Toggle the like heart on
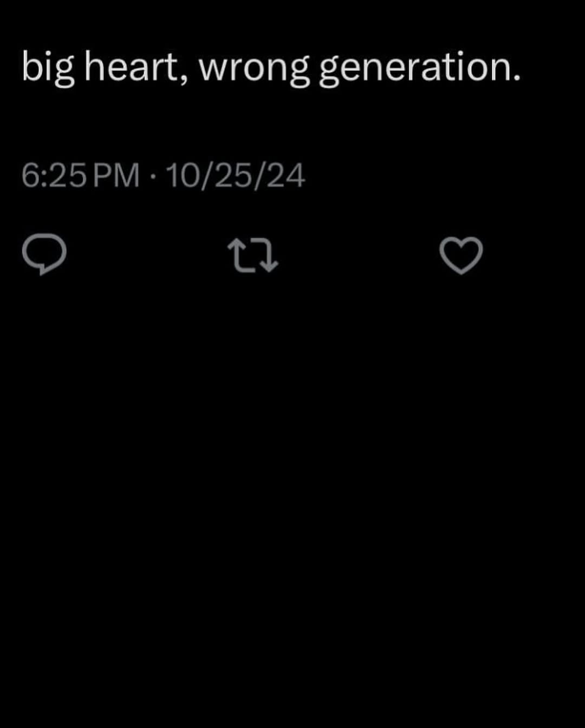The width and height of the screenshot is (585, 728). (460, 255)
